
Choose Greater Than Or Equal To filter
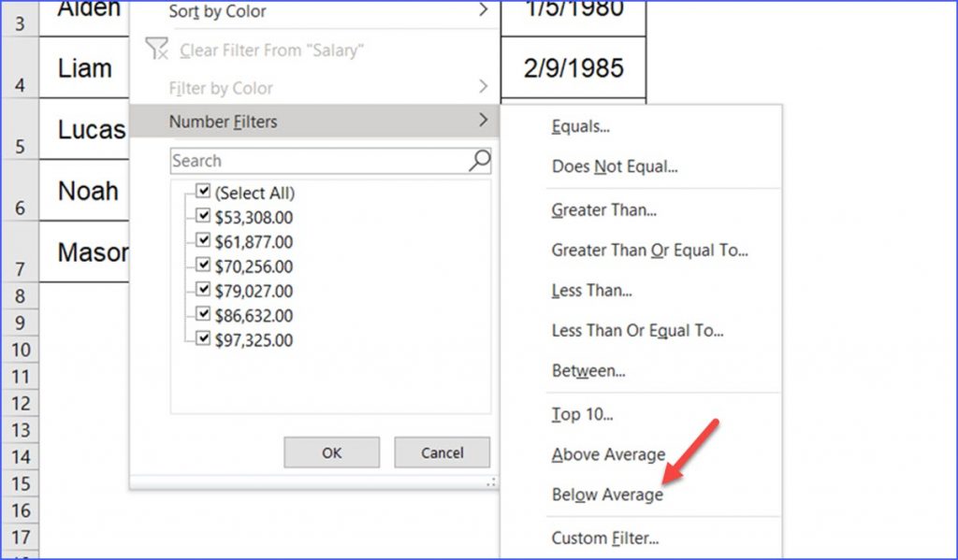pos(649,251)
